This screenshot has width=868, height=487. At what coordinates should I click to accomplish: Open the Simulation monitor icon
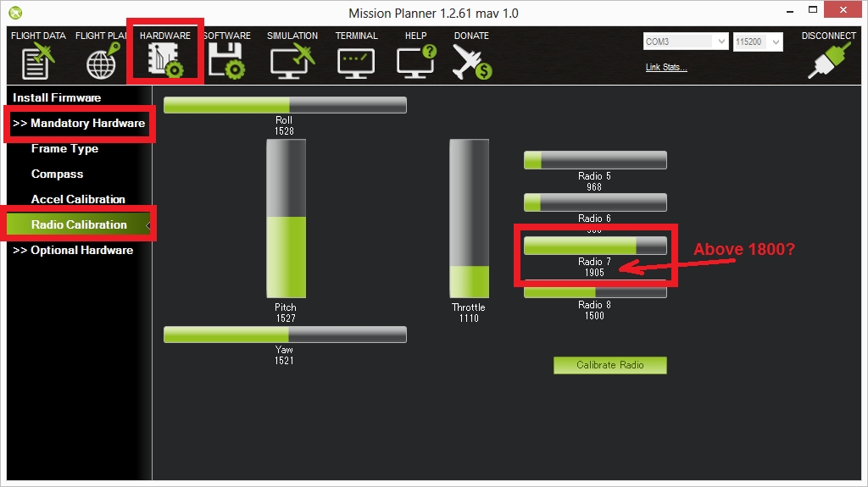pyautogui.click(x=292, y=61)
